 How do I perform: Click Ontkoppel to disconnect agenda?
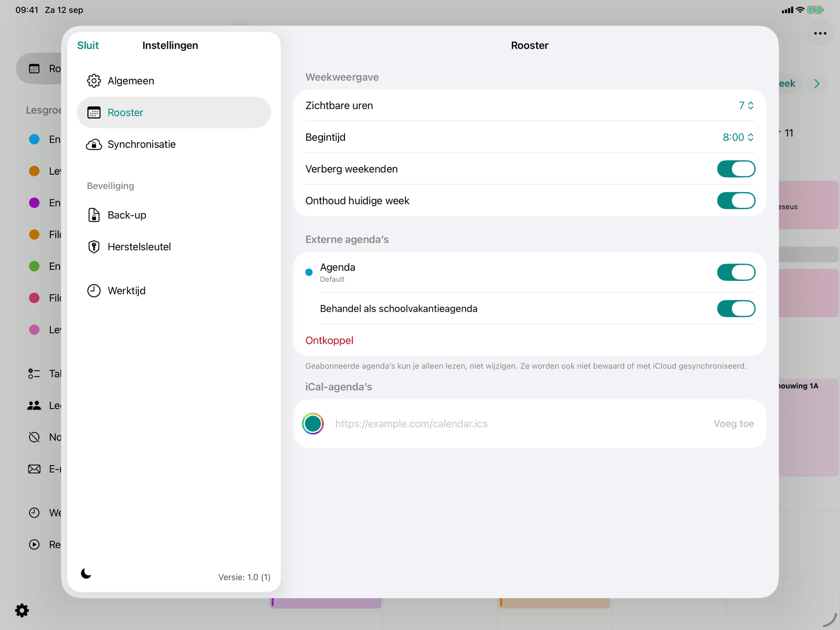pos(329,340)
